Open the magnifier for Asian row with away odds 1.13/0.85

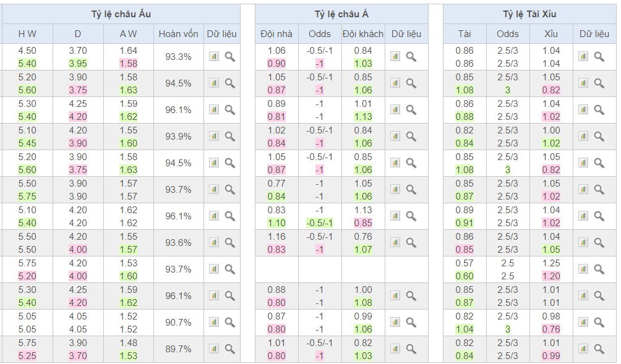pyautogui.click(x=411, y=216)
